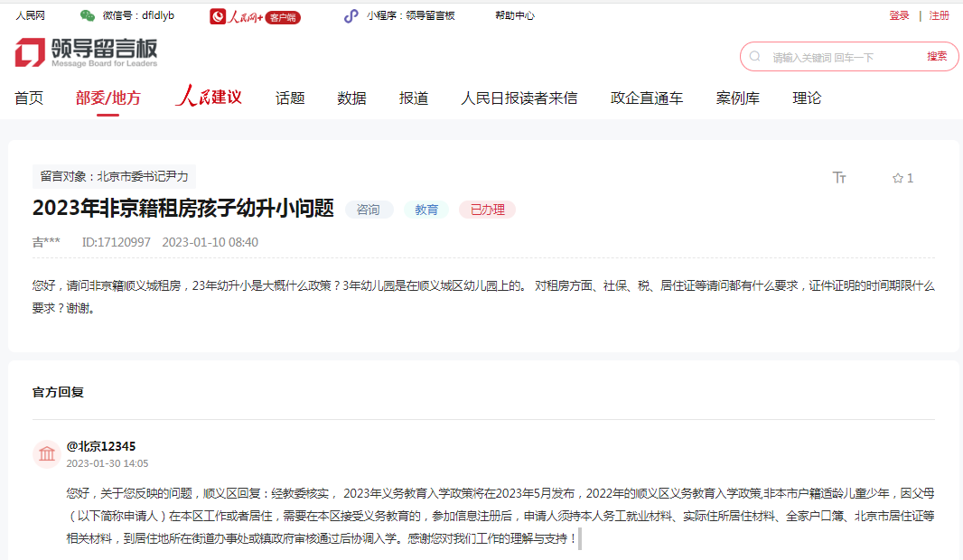963x560 pixels.
Task: Click the magnifier icon in search box
Action: click(x=755, y=56)
